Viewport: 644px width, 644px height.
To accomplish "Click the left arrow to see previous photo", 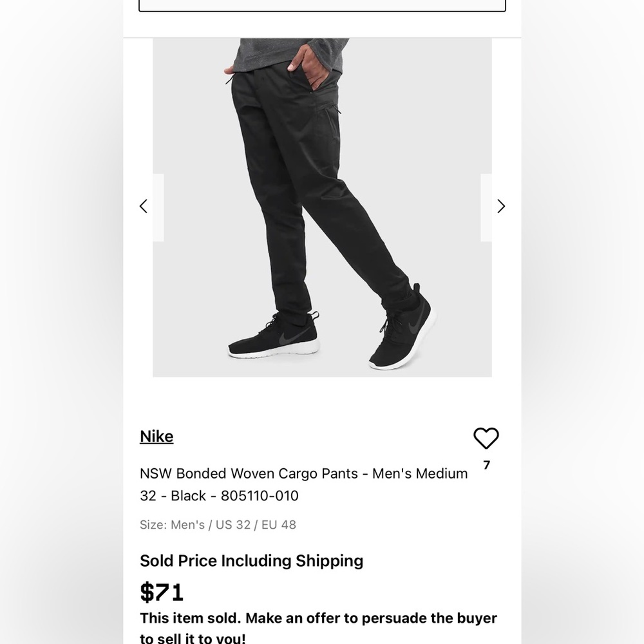I will point(144,206).
